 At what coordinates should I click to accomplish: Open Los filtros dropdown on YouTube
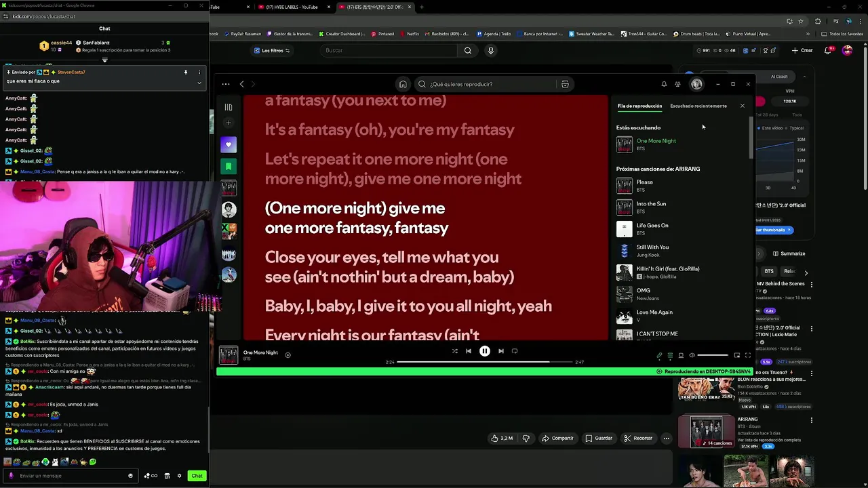click(271, 50)
